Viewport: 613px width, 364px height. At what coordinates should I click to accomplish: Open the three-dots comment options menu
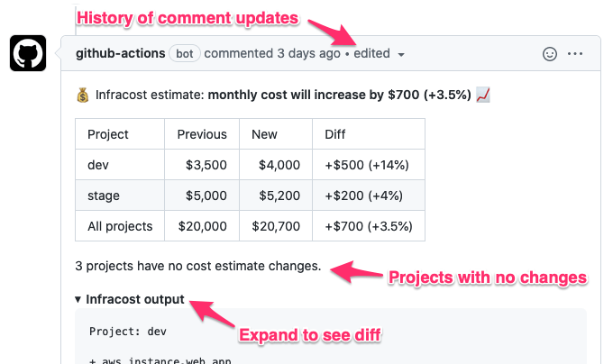[x=575, y=54]
